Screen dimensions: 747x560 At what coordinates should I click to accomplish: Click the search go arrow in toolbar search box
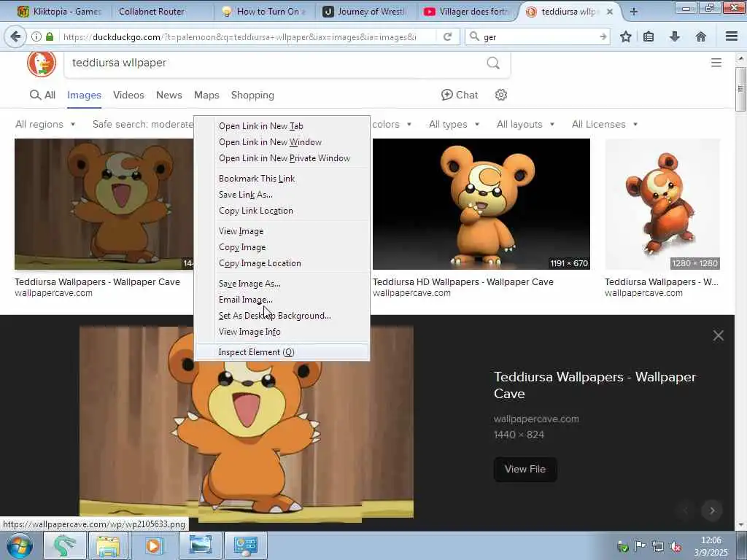603,36
